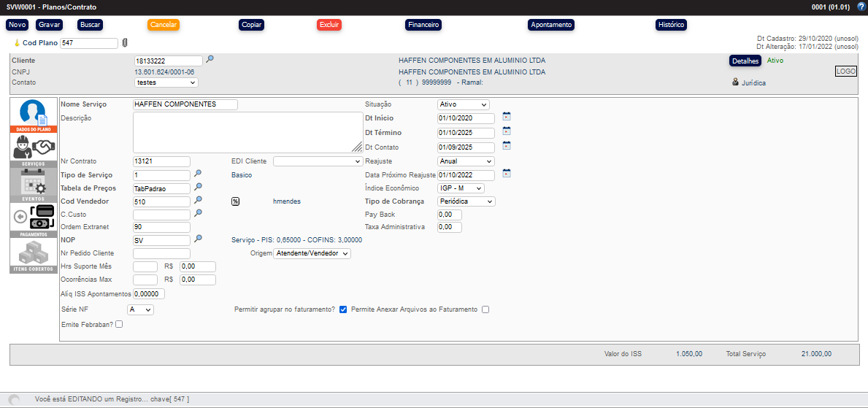
Task: Open the Serviços sidebar section
Action: pos(34,150)
